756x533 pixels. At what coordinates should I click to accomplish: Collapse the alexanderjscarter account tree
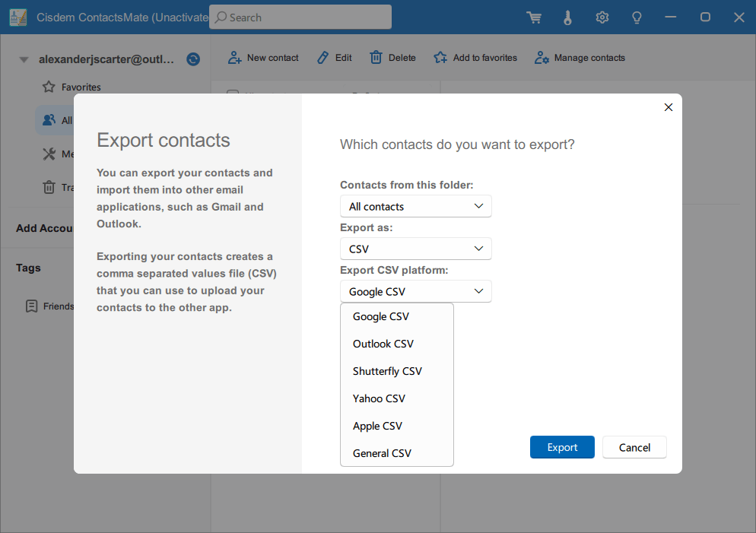tap(24, 59)
